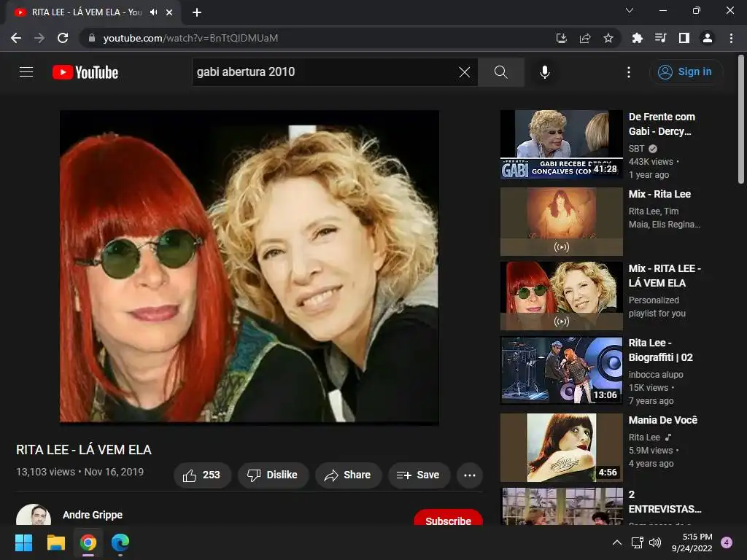Open the clock and date 5:15 PM
Viewport: 747px width, 560px height.
point(692,542)
